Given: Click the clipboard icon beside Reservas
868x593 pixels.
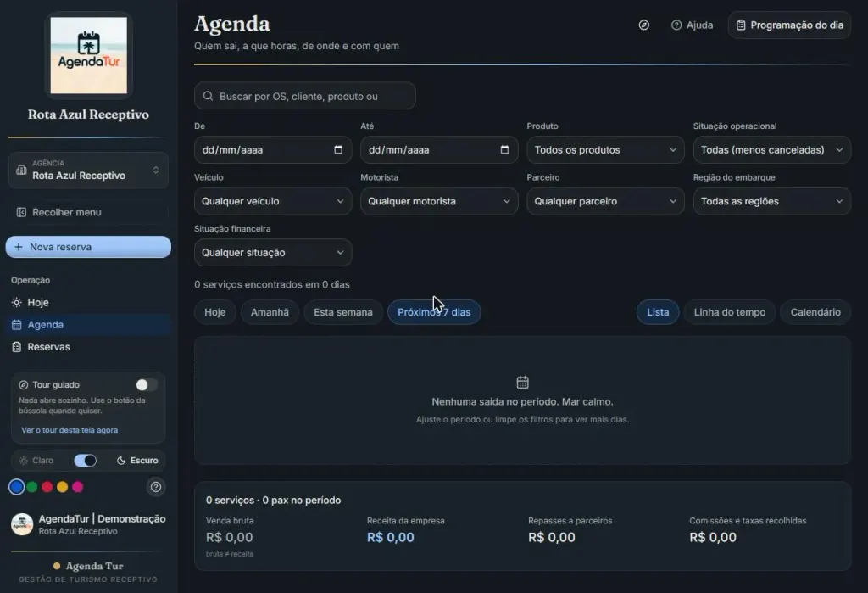Looking at the screenshot, I should (x=17, y=347).
